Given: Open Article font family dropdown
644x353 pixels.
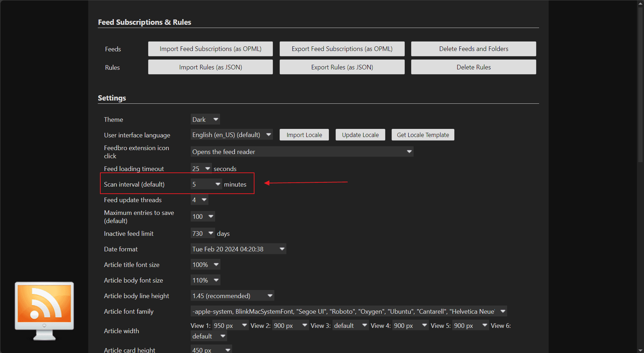Looking at the screenshot, I should pyautogui.click(x=349, y=311).
